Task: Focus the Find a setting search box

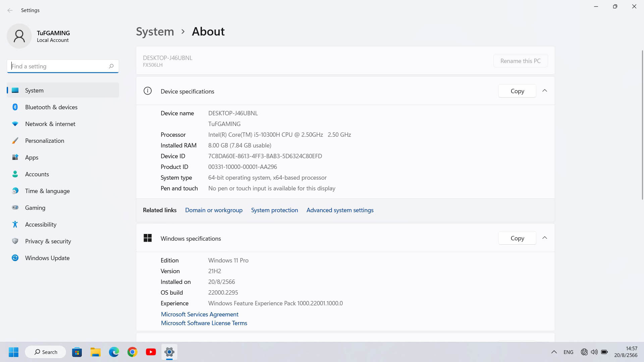Action: click(63, 66)
